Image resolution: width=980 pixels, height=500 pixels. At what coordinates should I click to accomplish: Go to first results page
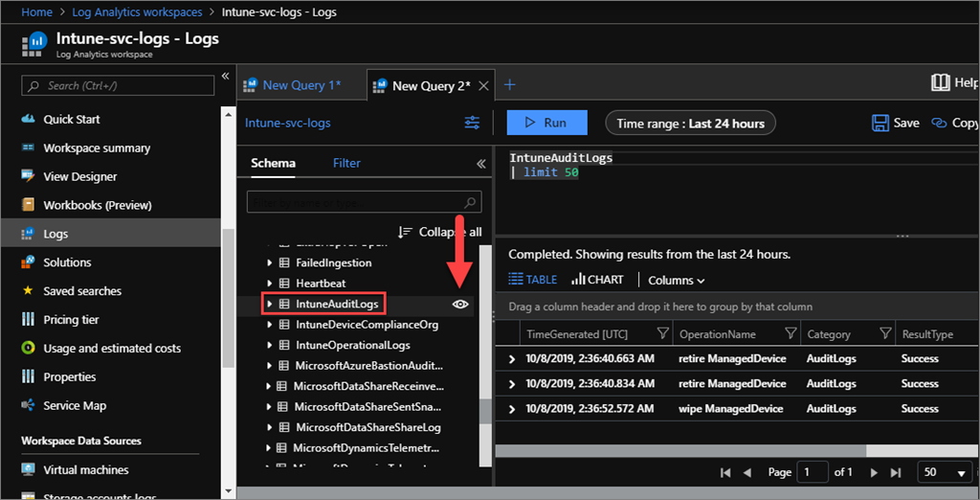pyautogui.click(x=725, y=472)
